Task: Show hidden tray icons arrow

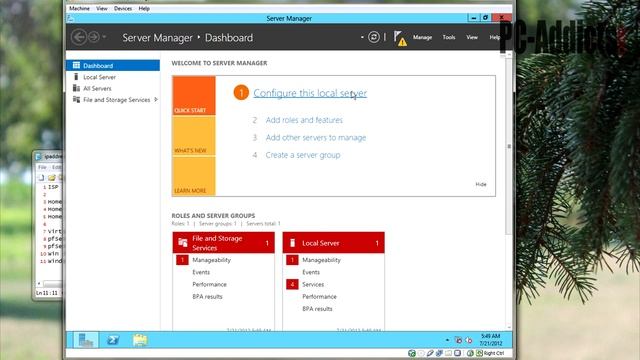Action: [x=447, y=340]
